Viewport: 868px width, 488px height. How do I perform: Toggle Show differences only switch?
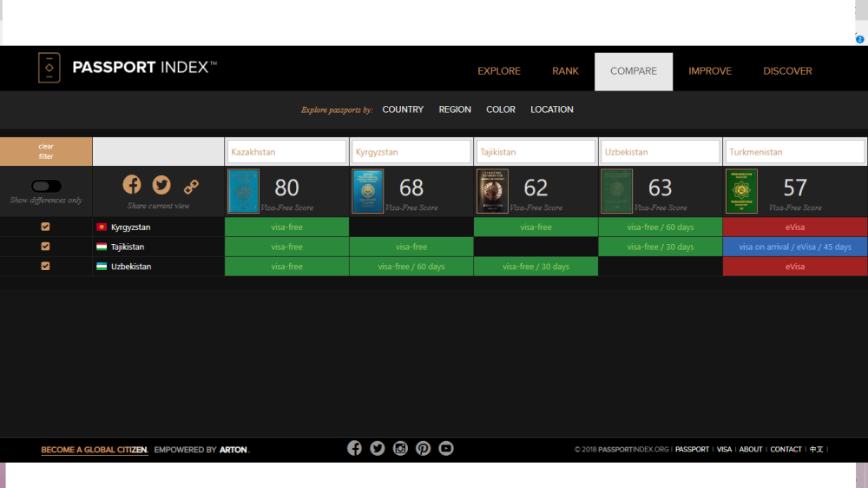pyautogui.click(x=46, y=186)
